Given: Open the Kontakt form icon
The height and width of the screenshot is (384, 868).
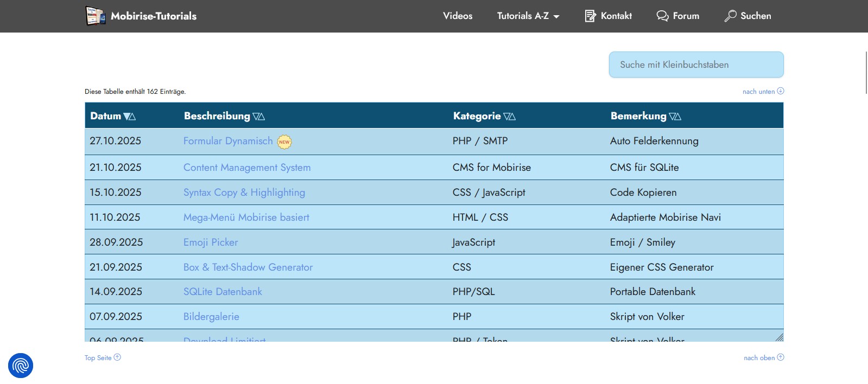Looking at the screenshot, I should click(x=590, y=16).
